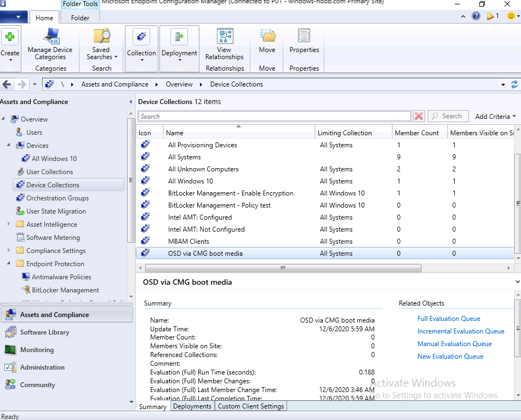
Task: Select the Folder Tools contextual tab
Action: pos(80,4)
